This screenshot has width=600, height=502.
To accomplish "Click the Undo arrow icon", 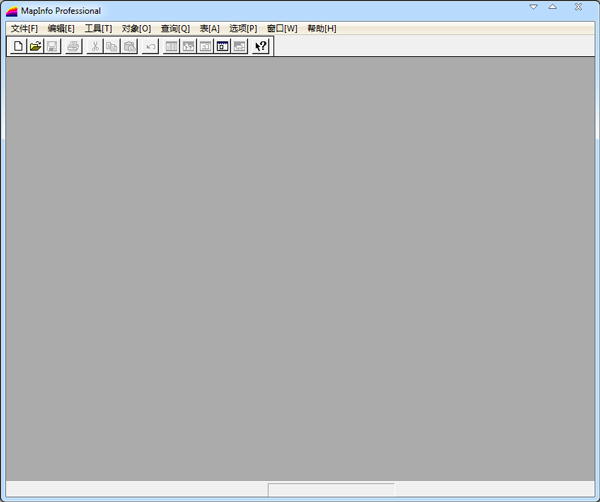I will 150,46.
